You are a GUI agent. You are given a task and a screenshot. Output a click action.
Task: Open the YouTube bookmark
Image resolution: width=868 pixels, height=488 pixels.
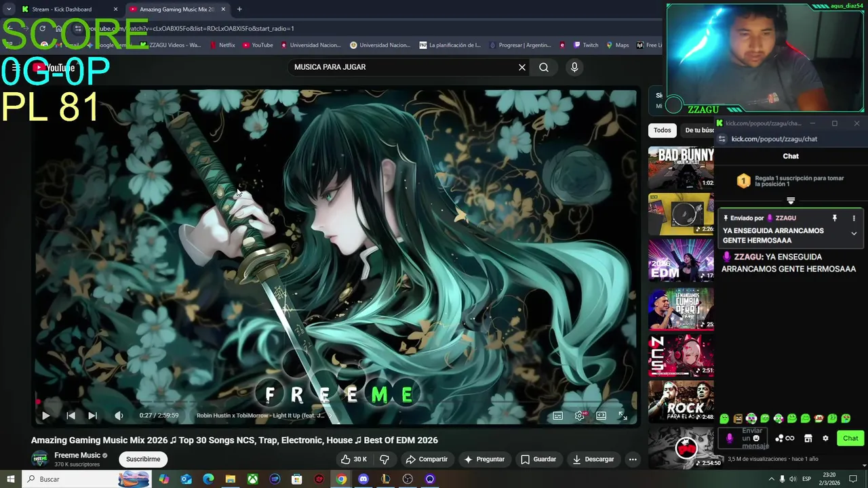coord(258,45)
